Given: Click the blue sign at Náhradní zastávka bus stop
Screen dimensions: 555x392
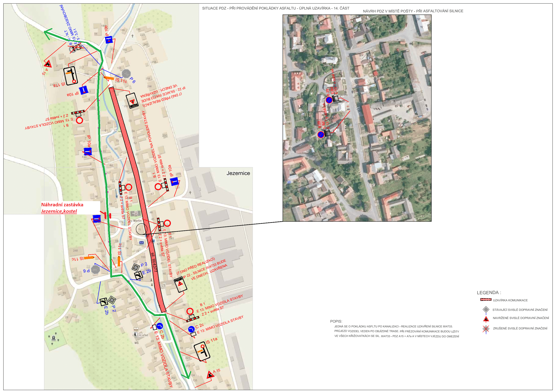Looking at the screenshot, I should click(96, 219).
